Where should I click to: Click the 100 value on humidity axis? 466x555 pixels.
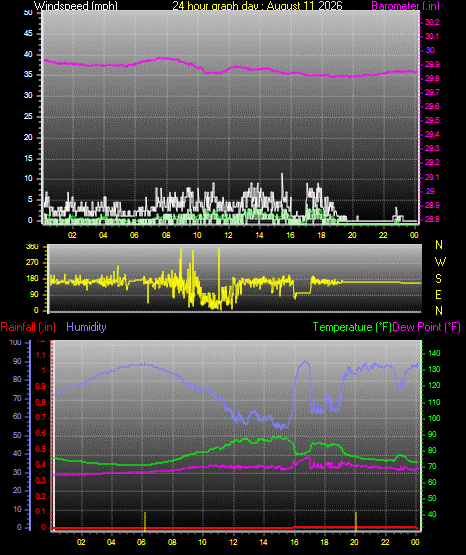coord(15,343)
